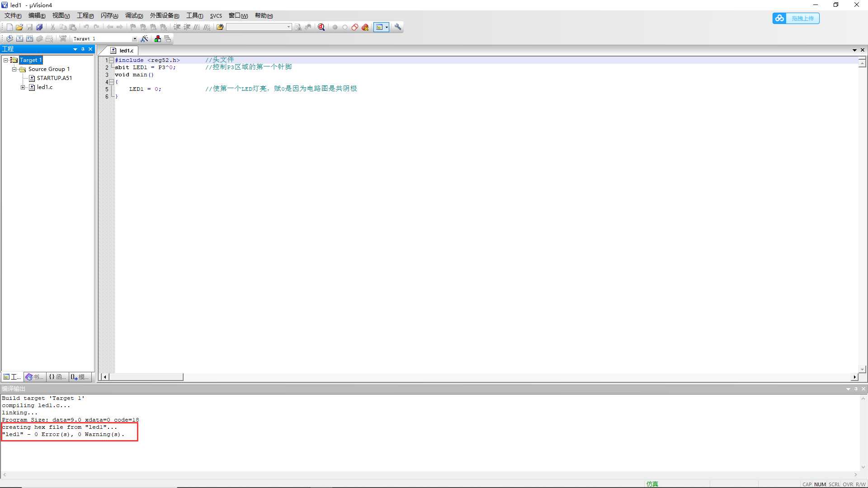Click editor vertical scrollbar down arrow
The height and width of the screenshot is (488, 868).
coord(862,369)
